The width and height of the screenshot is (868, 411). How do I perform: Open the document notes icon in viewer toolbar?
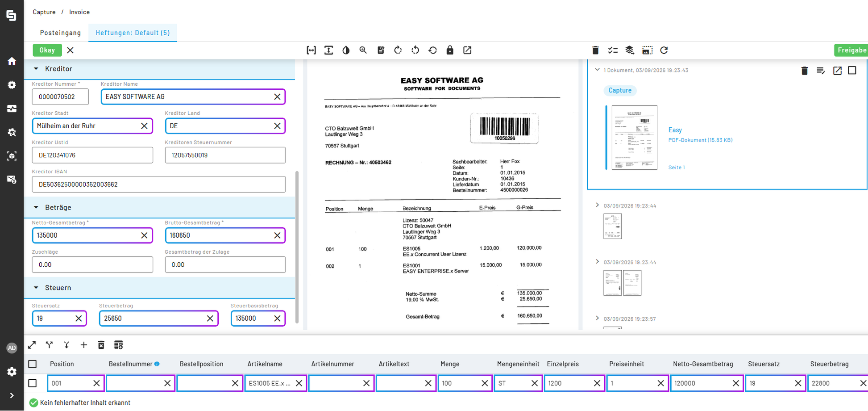(381, 50)
